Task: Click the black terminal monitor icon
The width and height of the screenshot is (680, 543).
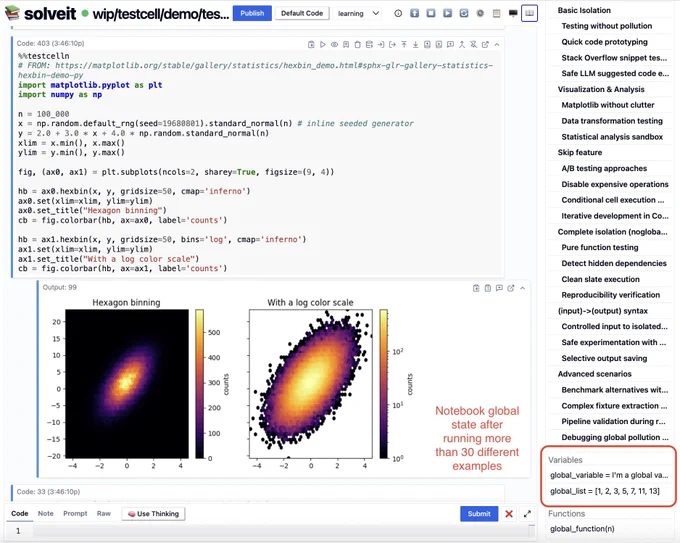Action: coord(513,13)
